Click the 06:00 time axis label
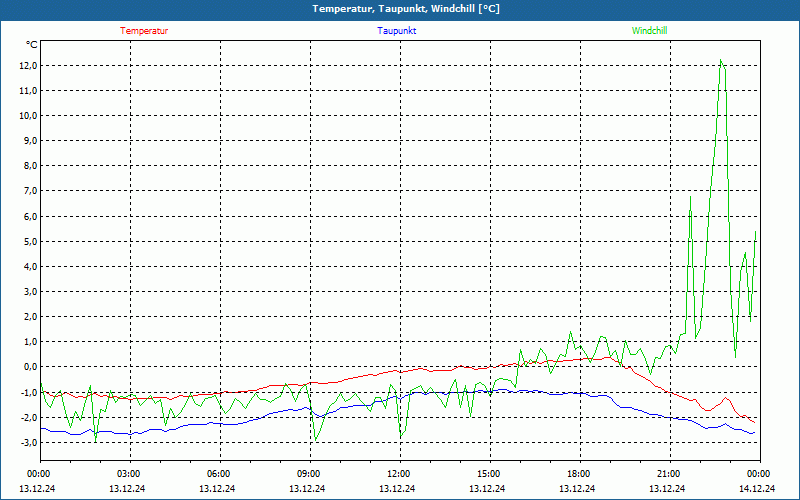 click(220, 474)
